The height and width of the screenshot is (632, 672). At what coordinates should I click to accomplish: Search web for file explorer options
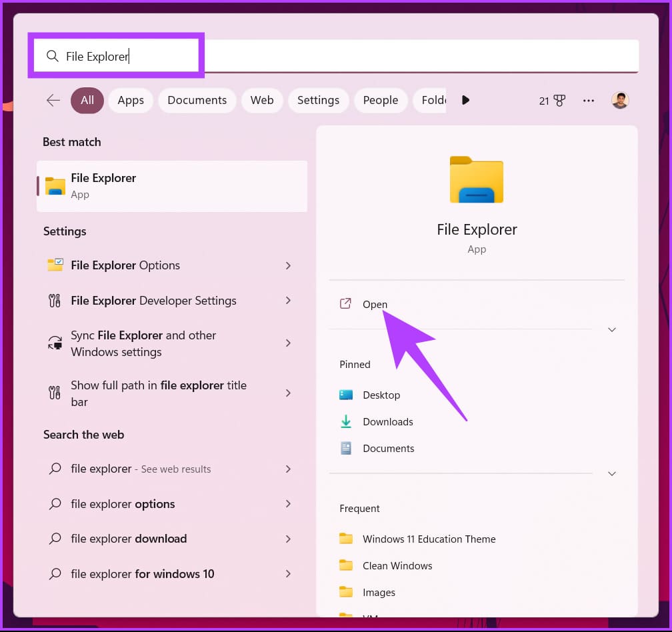coord(171,504)
